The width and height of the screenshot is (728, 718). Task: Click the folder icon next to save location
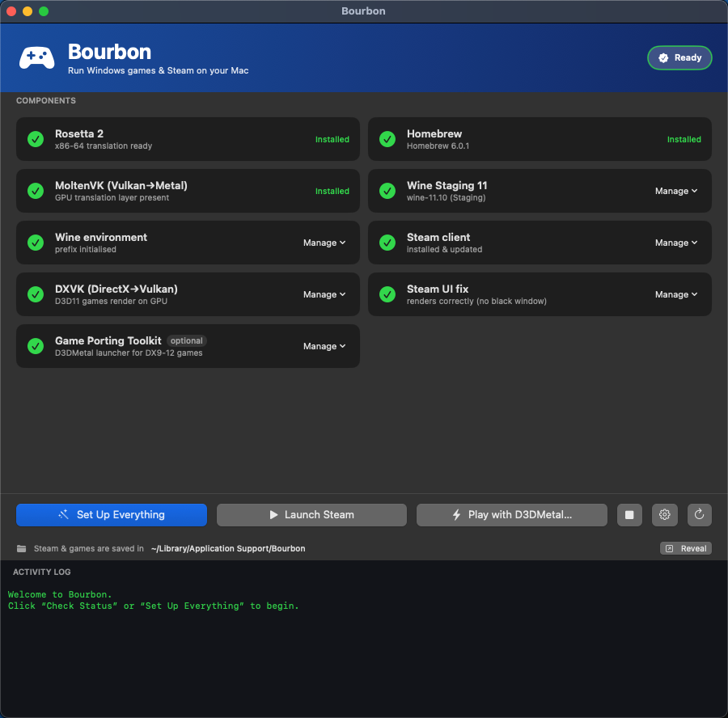pyautogui.click(x=21, y=548)
